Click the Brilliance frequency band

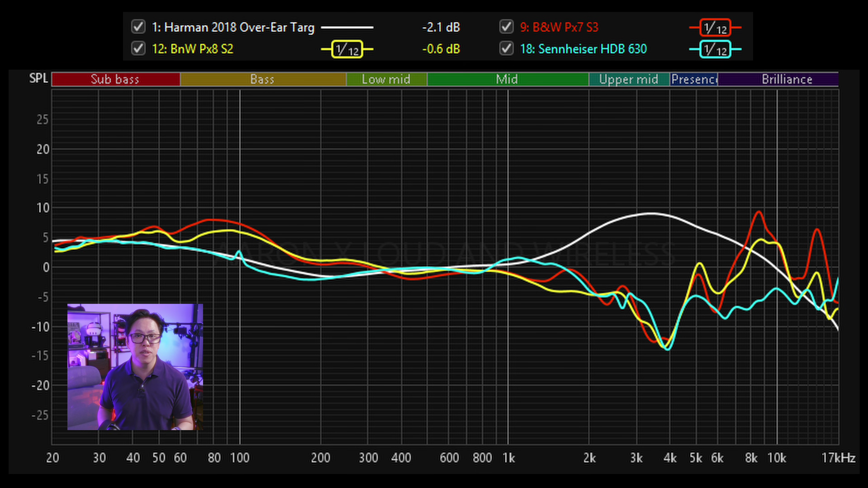[x=778, y=79]
